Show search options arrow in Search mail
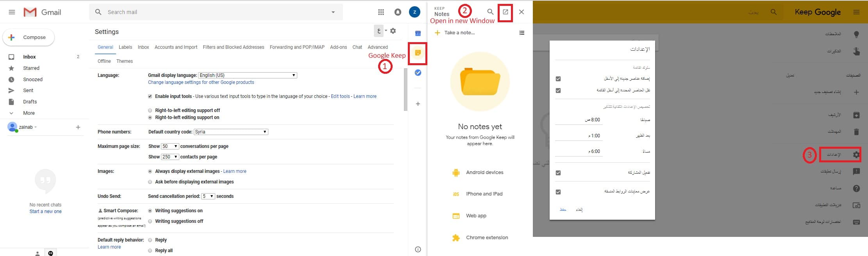Viewport: 868px width, 256px height. coord(333,12)
